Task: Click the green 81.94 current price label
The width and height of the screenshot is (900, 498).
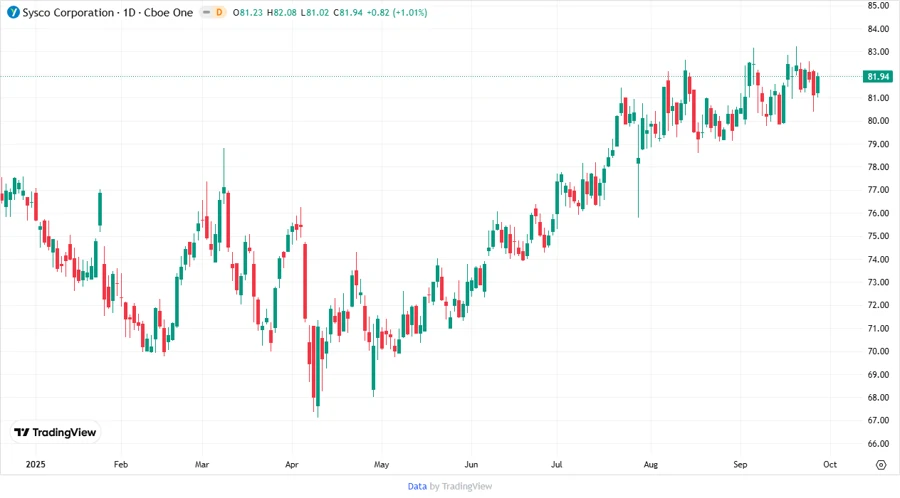Action: pos(878,76)
